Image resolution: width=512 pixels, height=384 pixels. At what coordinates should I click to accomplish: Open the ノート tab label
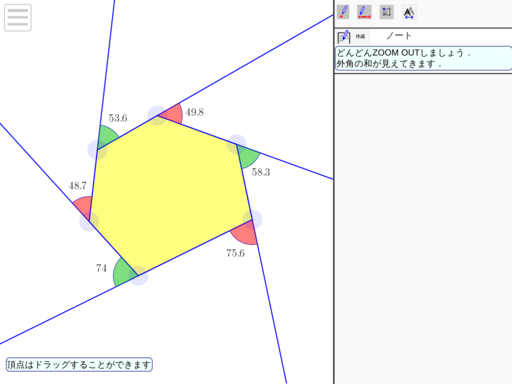[399, 36]
